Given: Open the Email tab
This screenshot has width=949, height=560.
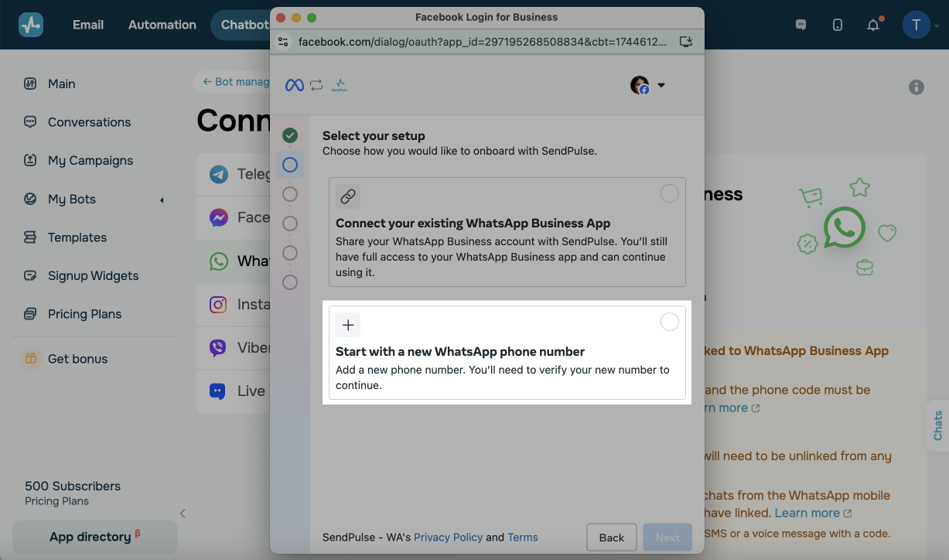Looking at the screenshot, I should 88,25.
